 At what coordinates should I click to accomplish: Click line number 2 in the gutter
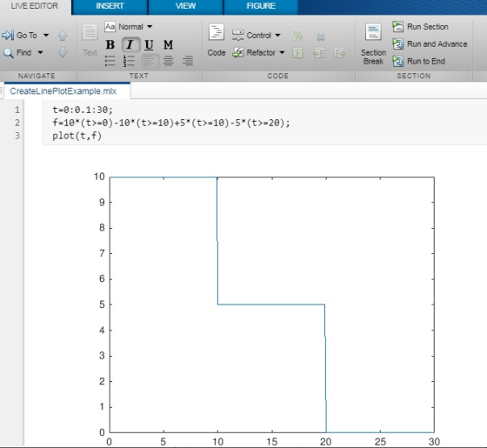(x=17, y=123)
